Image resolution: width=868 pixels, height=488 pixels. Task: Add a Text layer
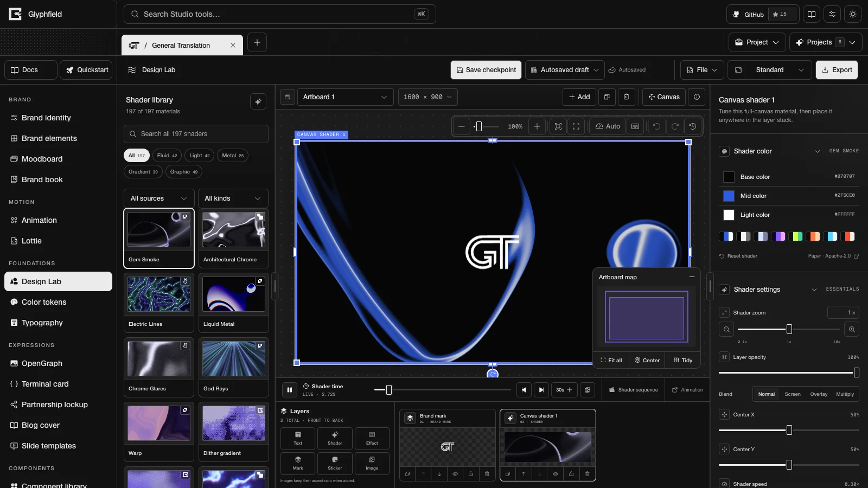(x=298, y=438)
